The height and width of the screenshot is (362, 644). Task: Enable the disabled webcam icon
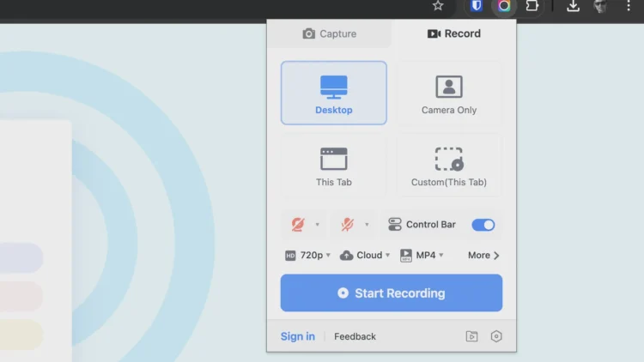298,225
